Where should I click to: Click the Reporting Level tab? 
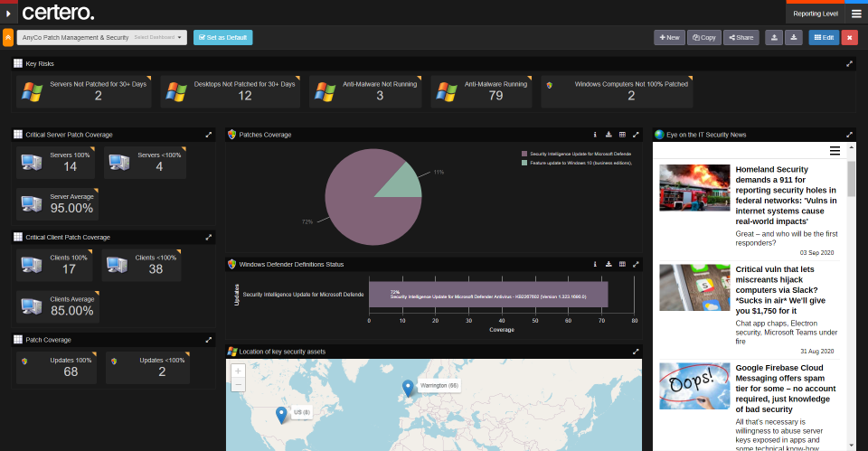[816, 14]
